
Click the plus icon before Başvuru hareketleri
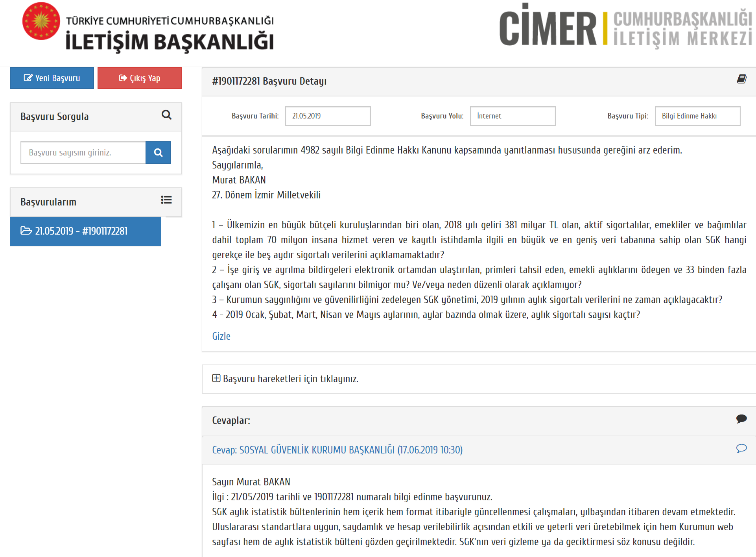coord(216,378)
